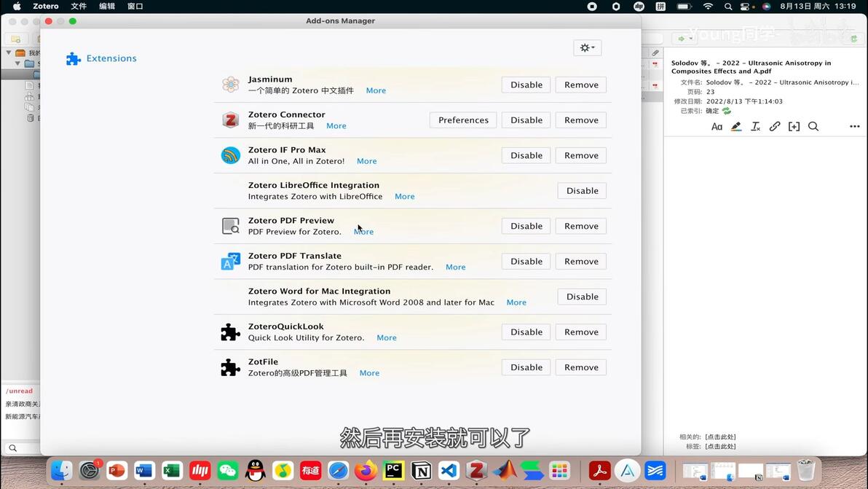
Task: Click the insert citation bracket icon
Action: (x=794, y=126)
